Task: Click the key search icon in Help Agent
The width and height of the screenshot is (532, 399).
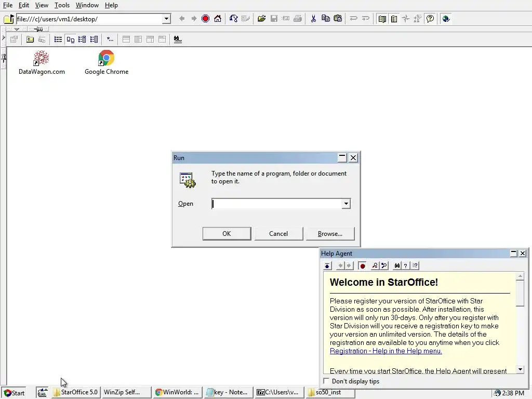Action: click(375, 265)
